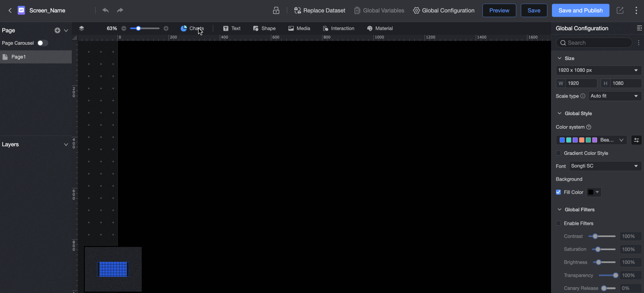Click the W width input field
The width and height of the screenshot is (644, 293).
581,83
